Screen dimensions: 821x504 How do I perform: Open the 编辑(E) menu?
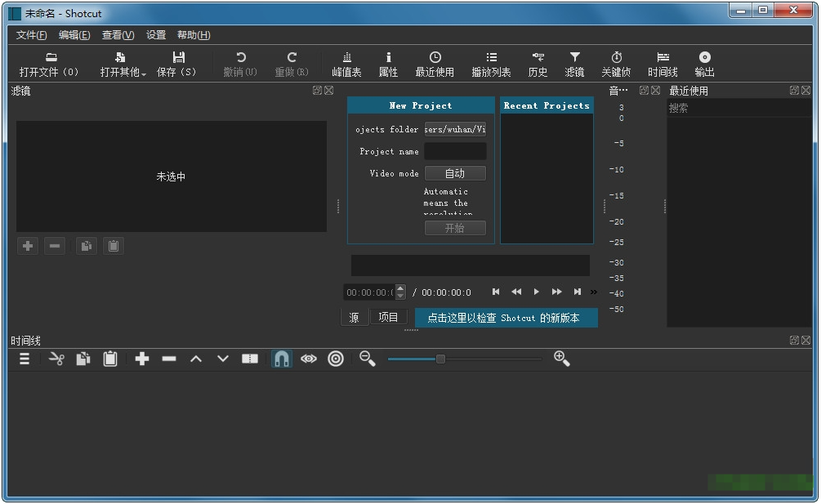[74, 35]
